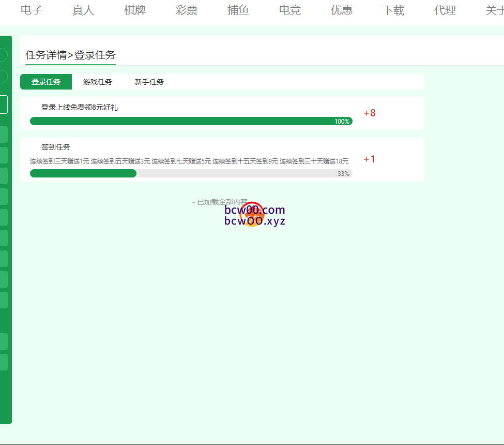Select the 登录任务 tab

click(x=46, y=82)
